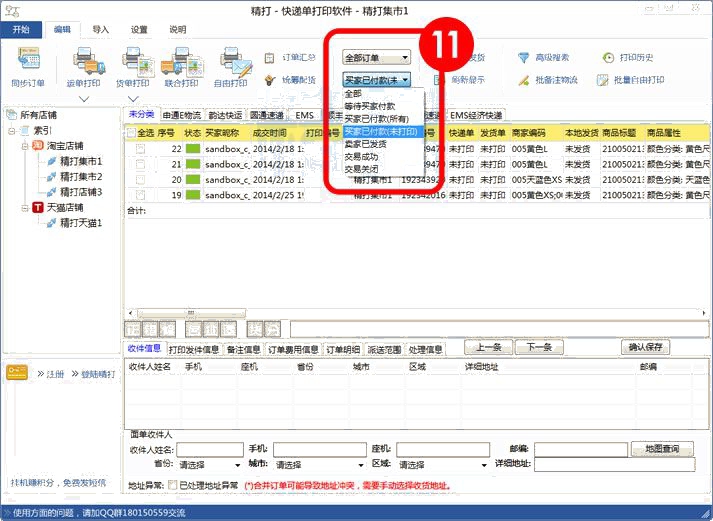Select 精打天猫1 store in tree
The height and width of the screenshot is (521, 713).
point(81,223)
